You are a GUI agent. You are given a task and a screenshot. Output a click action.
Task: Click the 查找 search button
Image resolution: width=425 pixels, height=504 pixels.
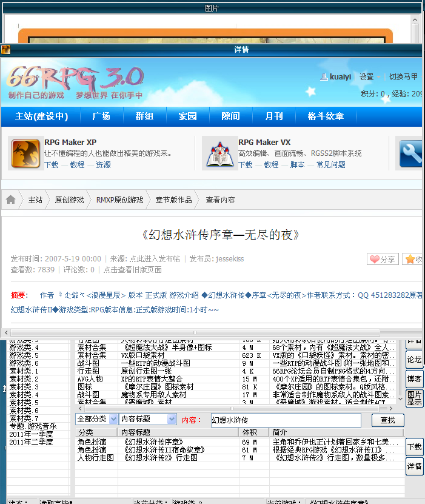pos(388,420)
